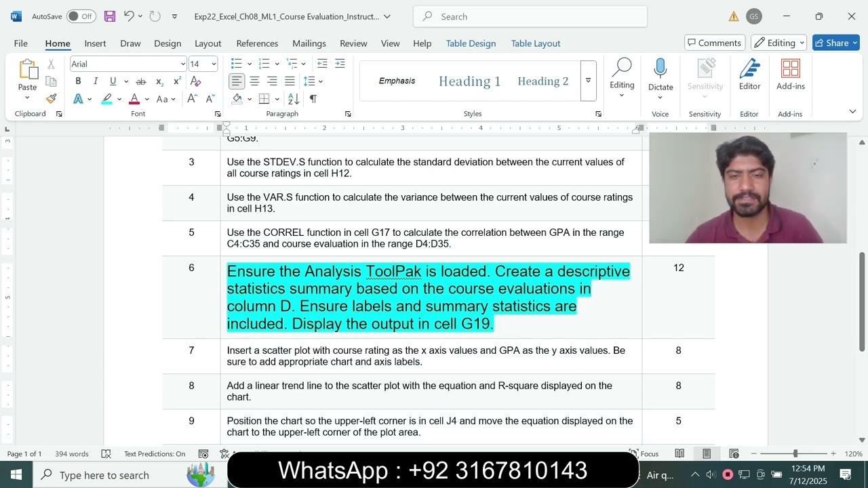Toggle Print Layout view button
This screenshot has width=868, height=488.
pos(707,453)
